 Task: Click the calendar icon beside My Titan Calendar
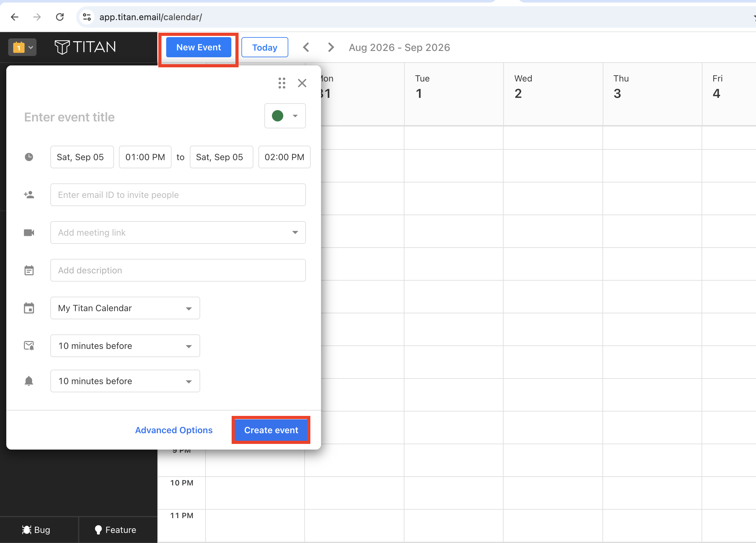coord(29,308)
